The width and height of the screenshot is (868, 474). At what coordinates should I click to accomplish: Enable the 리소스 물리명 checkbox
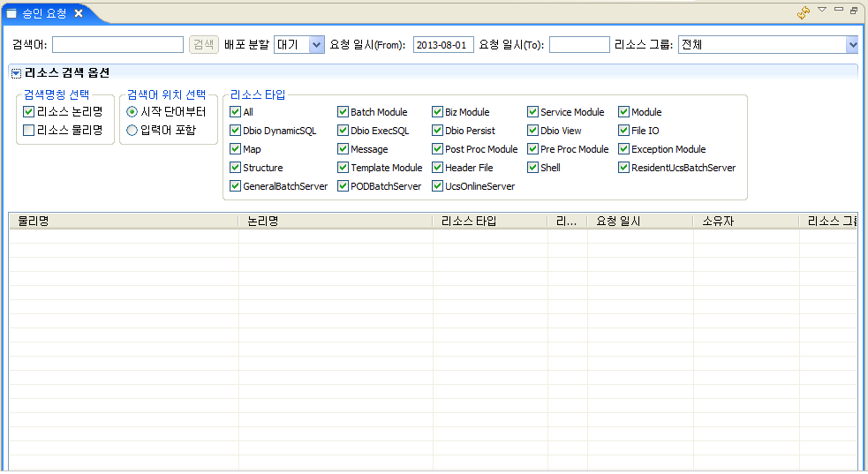coord(29,131)
